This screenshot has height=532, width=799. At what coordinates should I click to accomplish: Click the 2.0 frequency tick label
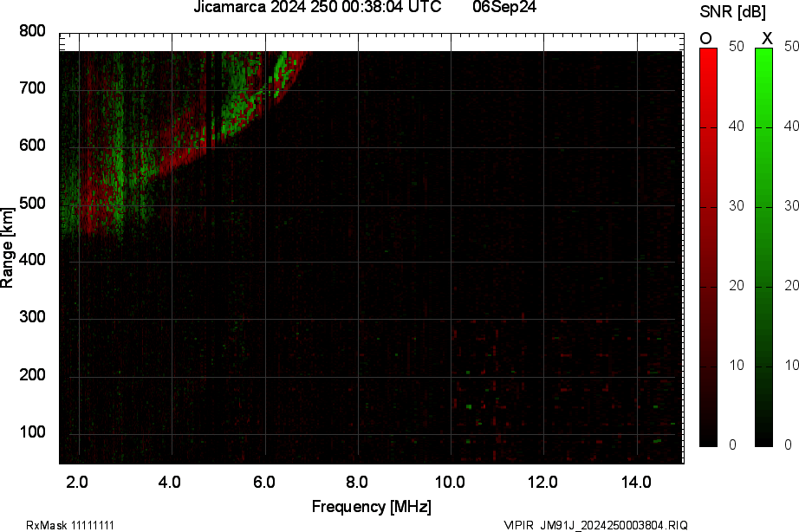(77, 482)
